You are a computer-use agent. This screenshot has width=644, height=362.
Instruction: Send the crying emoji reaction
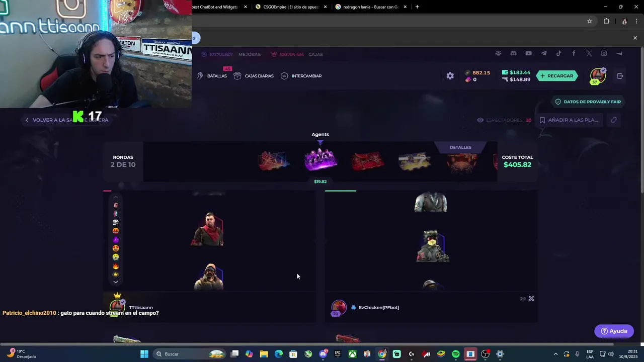[116, 257]
